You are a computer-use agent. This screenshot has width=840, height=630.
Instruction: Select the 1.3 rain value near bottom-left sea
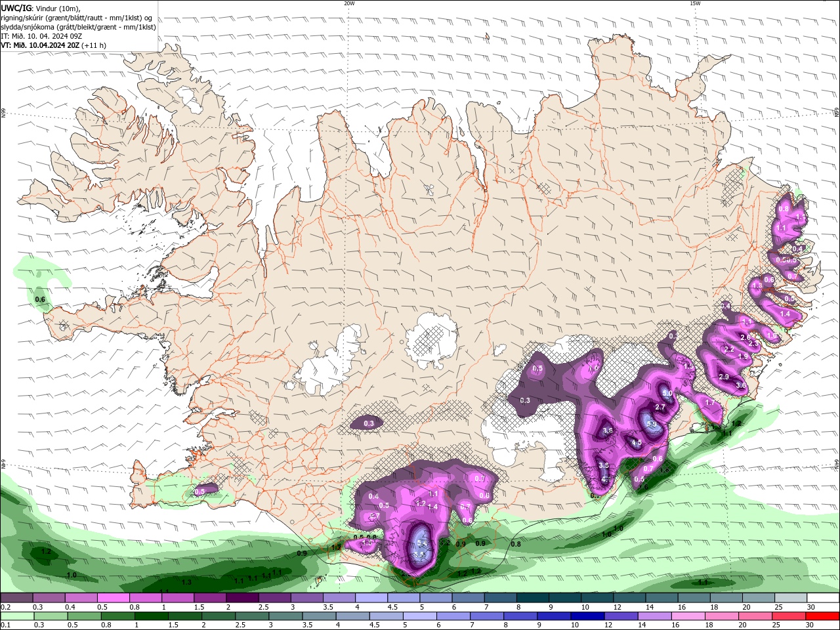186,582
